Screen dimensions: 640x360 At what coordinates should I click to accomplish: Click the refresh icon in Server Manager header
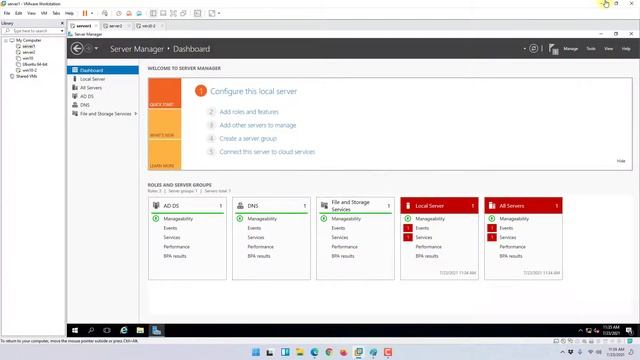533,49
